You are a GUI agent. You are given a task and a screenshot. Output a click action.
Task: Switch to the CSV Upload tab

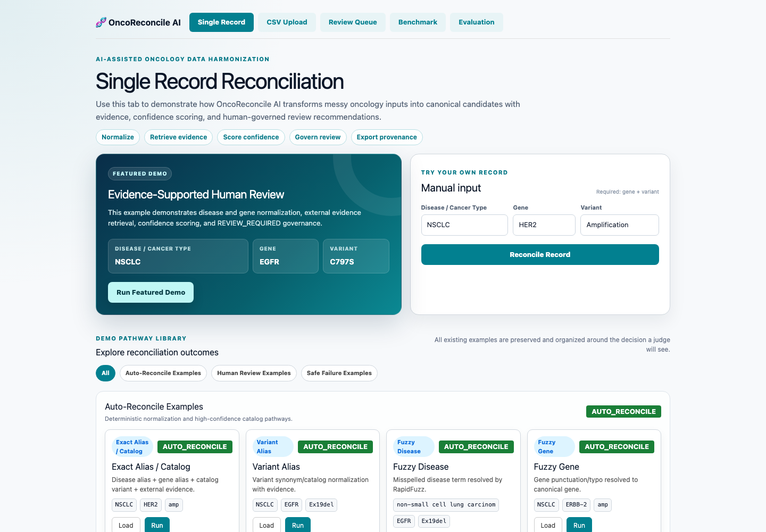[287, 22]
